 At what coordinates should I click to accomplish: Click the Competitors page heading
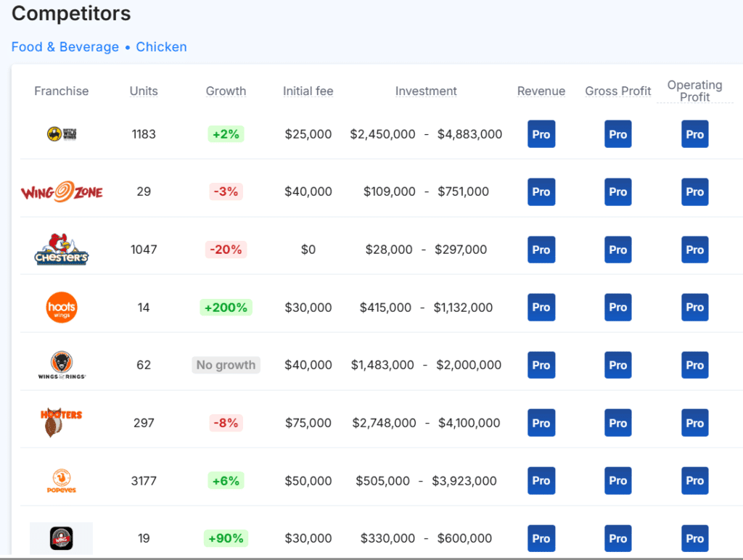tap(71, 13)
